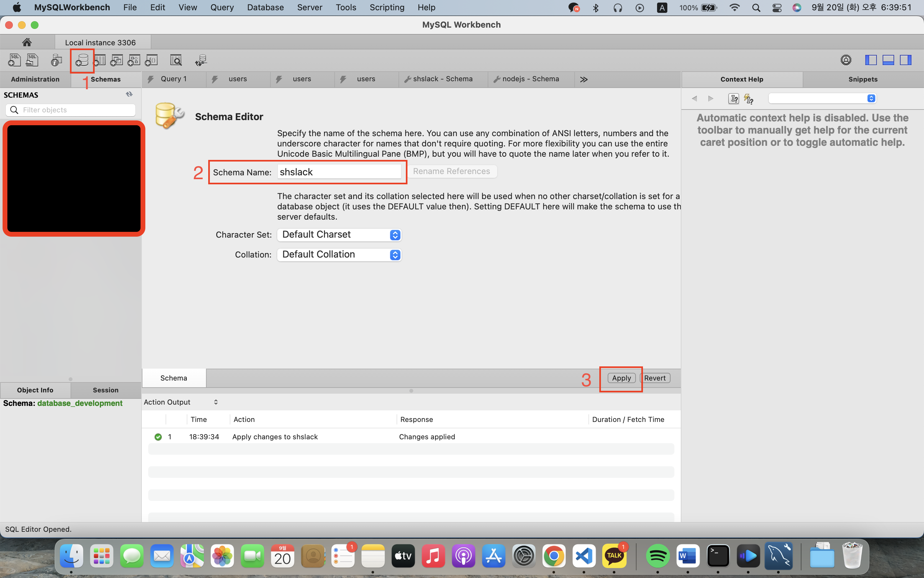Click the Revert button
924x578 pixels.
pos(655,378)
